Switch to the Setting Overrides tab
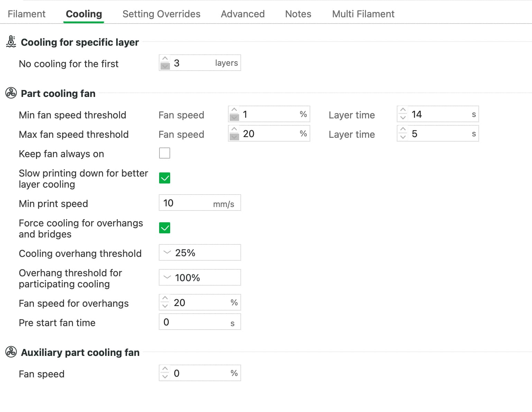 pos(161,14)
